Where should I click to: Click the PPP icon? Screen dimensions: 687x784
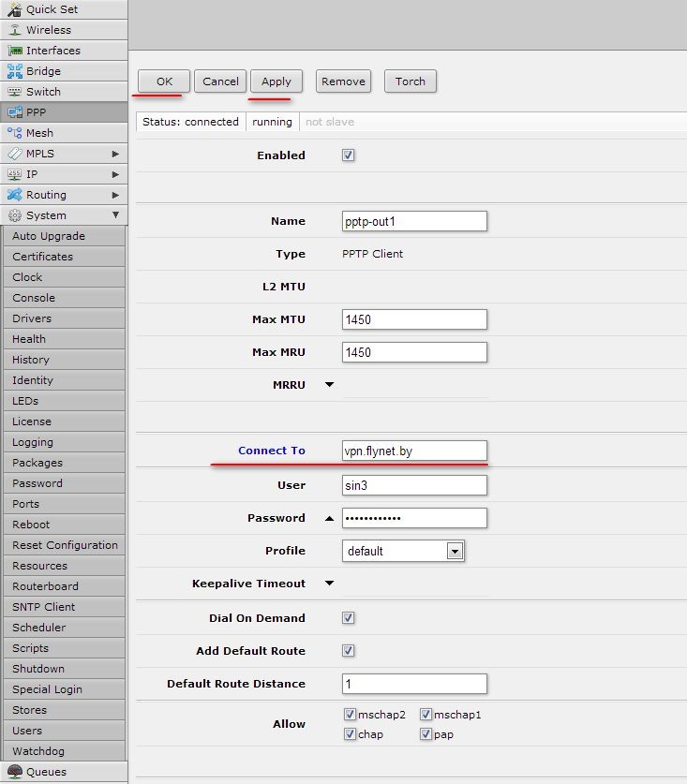coord(15,112)
